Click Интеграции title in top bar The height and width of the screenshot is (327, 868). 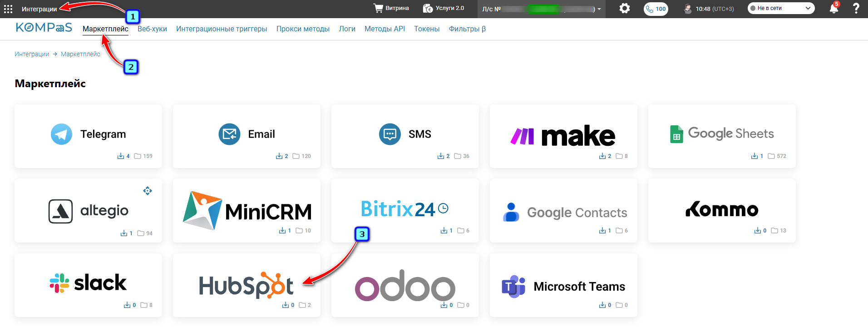(39, 9)
